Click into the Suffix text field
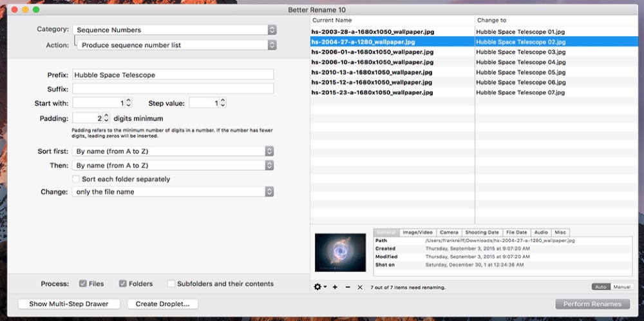This screenshot has height=321, width=644. point(173,88)
